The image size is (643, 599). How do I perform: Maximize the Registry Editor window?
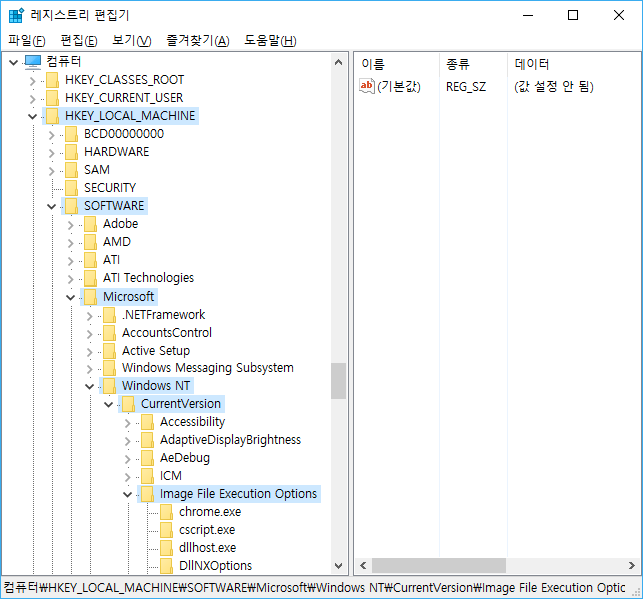(x=573, y=15)
